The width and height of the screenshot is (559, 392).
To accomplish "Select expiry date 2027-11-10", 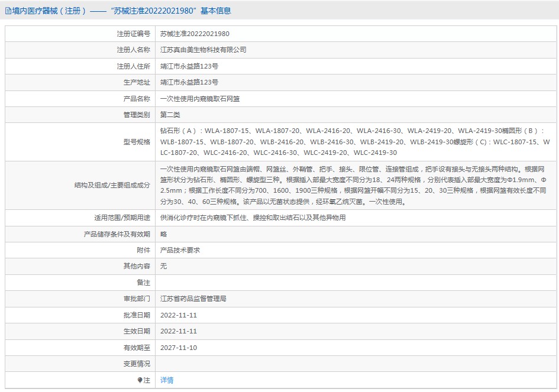I will point(179,348).
